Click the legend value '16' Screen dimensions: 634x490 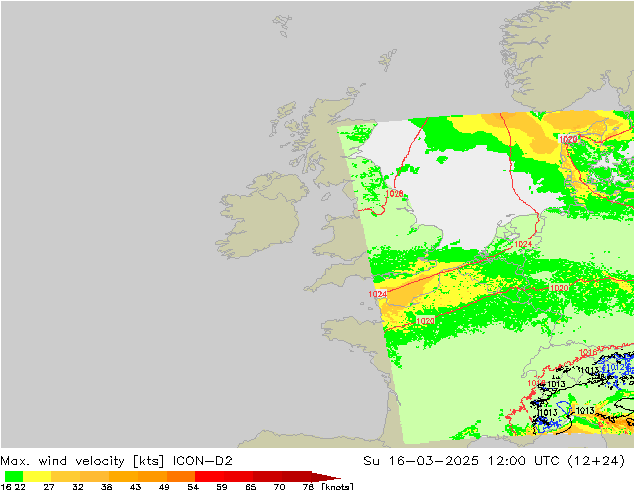[5, 487]
